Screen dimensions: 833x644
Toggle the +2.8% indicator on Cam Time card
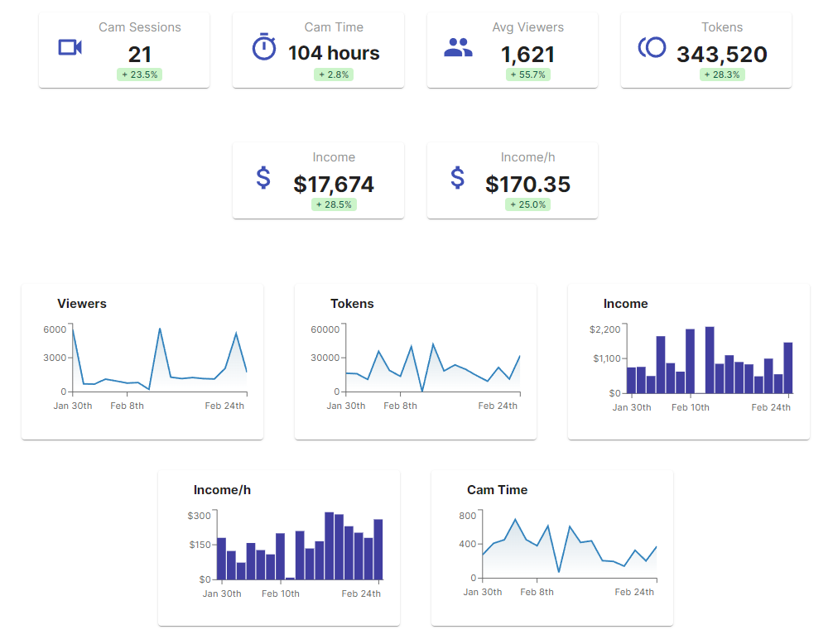click(334, 74)
